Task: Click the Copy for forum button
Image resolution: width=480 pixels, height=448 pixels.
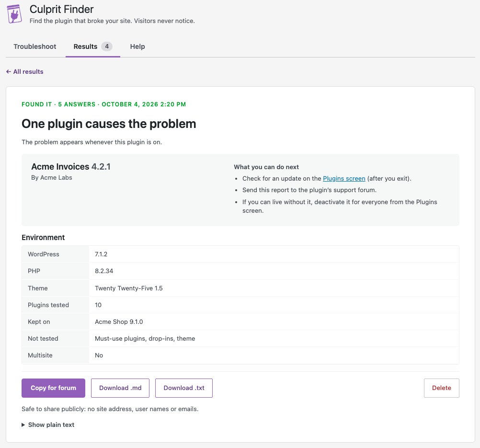Action: click(53, 388)
